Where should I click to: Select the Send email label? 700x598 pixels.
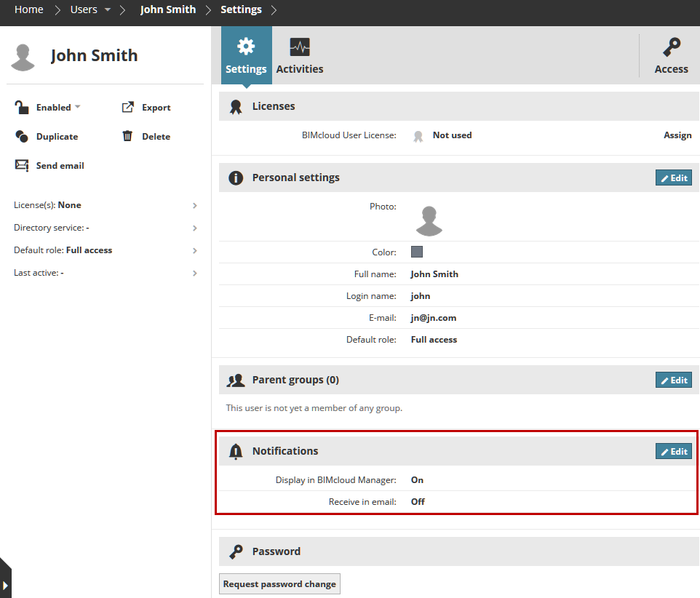click(x=60, y=166)
